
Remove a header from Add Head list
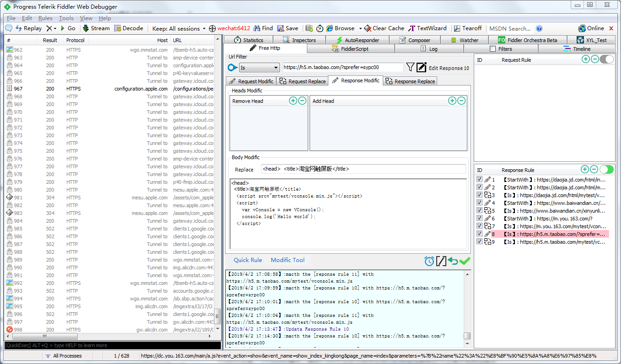click(461, 101)
